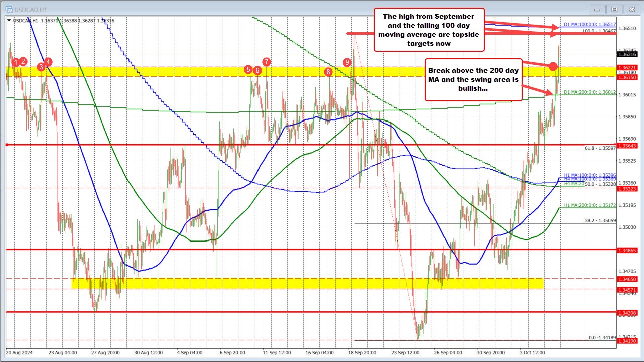Click the D1 MA:200 line label
The image size is (644, 362).
click(x=590, y=93)
